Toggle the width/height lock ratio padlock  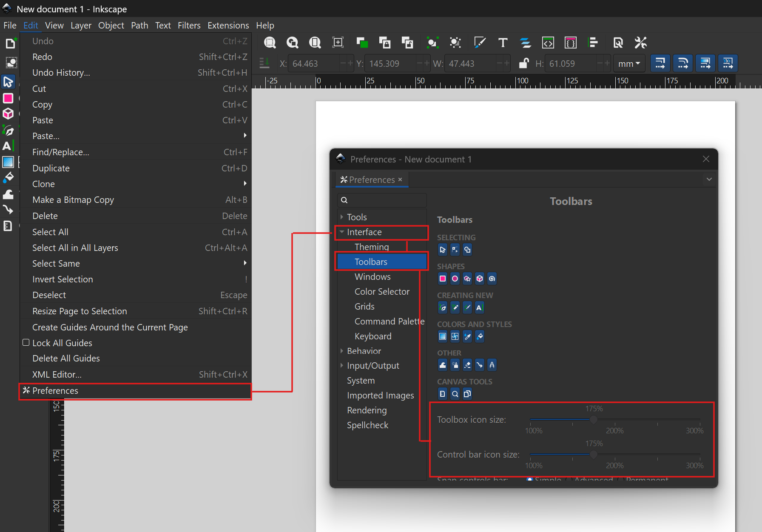(x=524, y=63)
